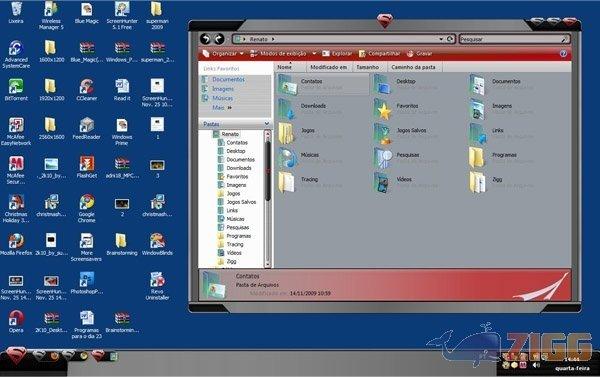Launch Opera browser from desktop
This screenshot has width=600, height=377.
(x=16, y=322)
